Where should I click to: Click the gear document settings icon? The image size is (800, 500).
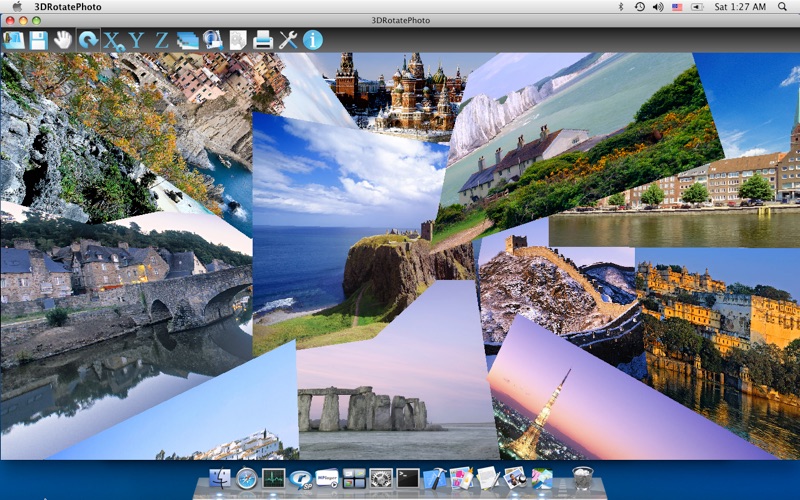tap(238, 40)
